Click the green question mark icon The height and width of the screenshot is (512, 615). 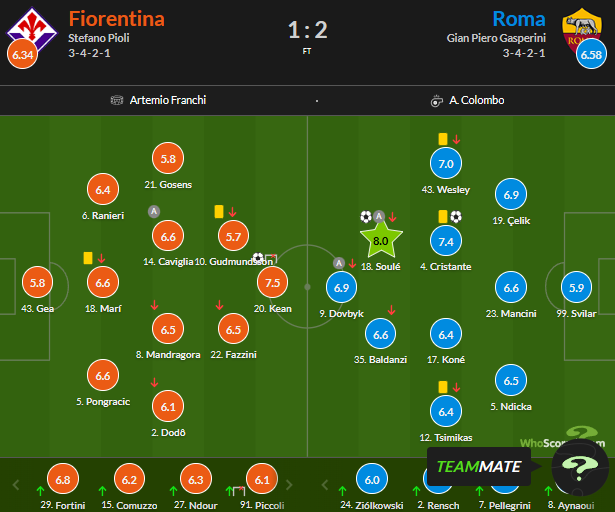coord(579,468)
